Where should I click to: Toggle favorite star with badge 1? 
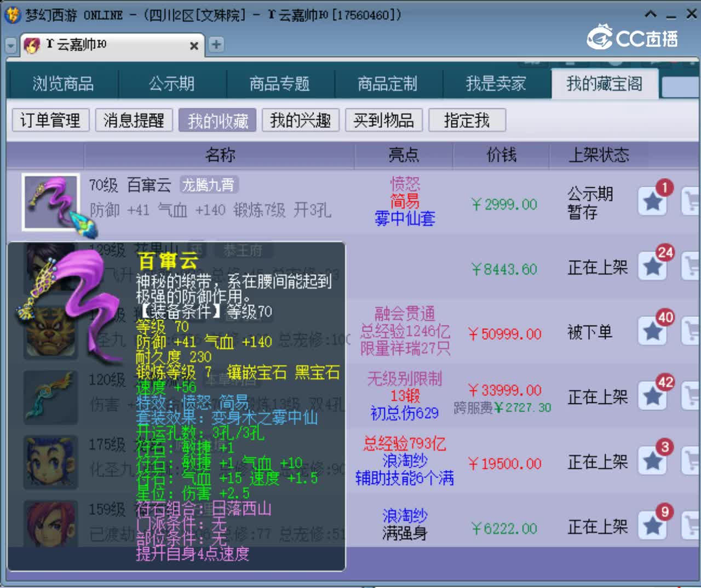pos(653,201)
